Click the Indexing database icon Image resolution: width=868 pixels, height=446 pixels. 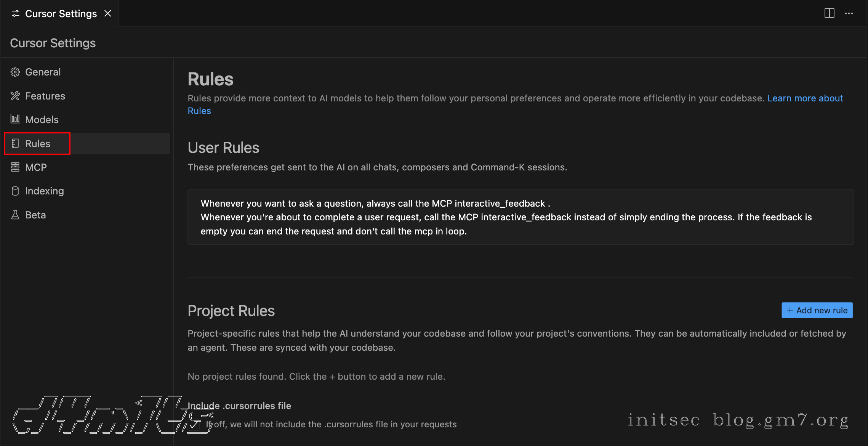pos(15,191)
